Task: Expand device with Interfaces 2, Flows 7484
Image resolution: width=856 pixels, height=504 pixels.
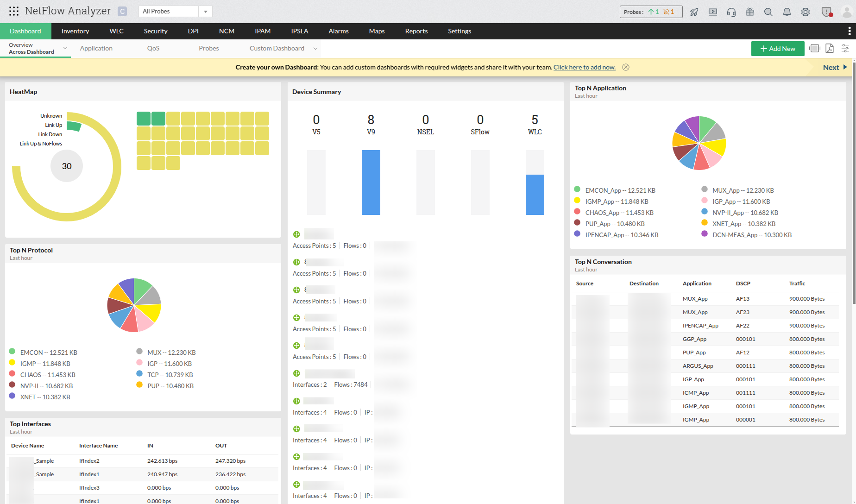Action: point(296,373)
